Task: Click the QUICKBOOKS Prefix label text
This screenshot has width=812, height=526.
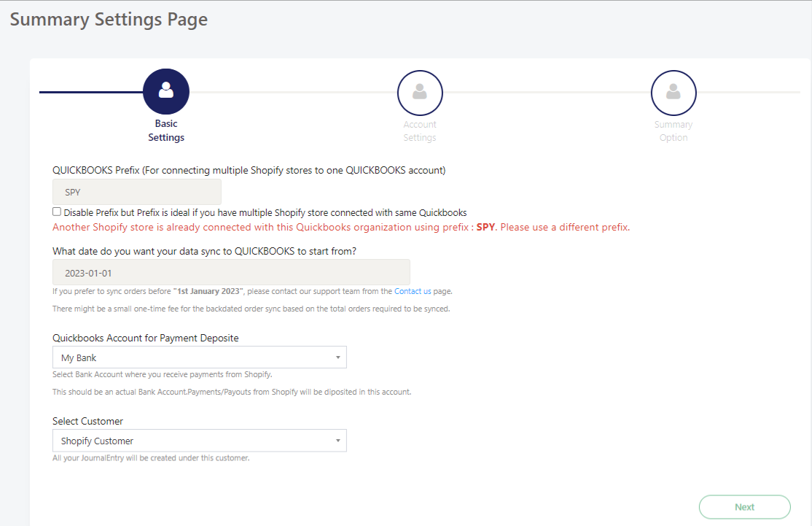Action: point(249,171)
